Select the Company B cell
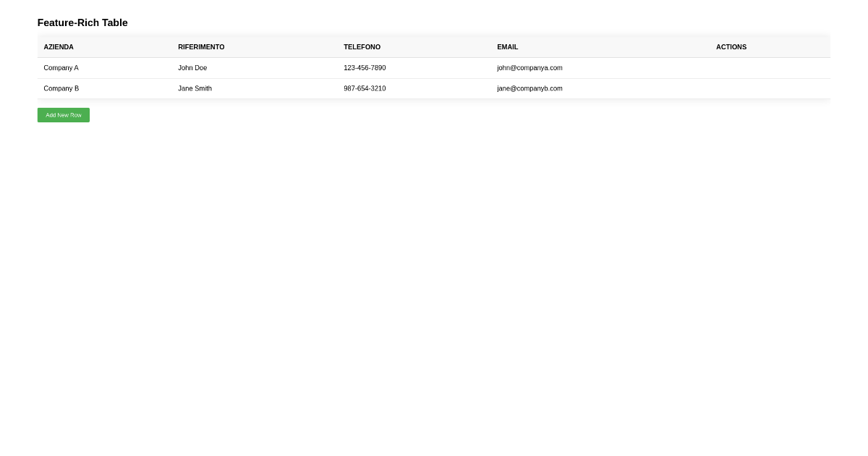 pos(61,88)
